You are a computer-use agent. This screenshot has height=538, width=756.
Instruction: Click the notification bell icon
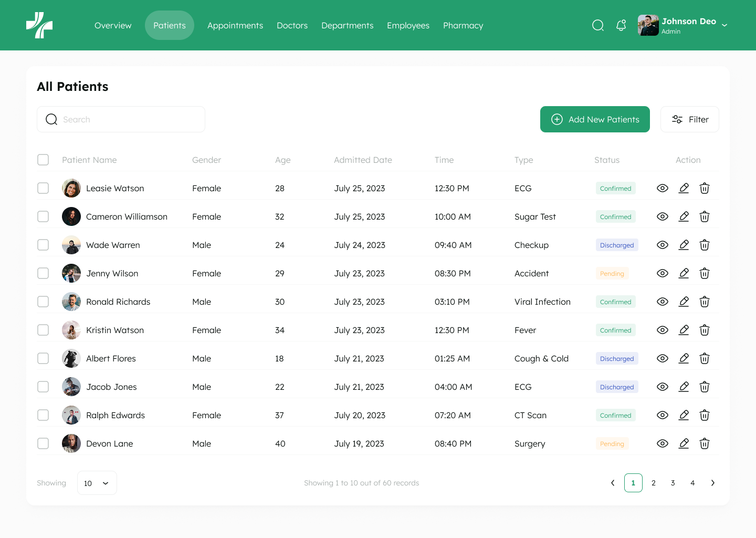(x=621, y=25)
